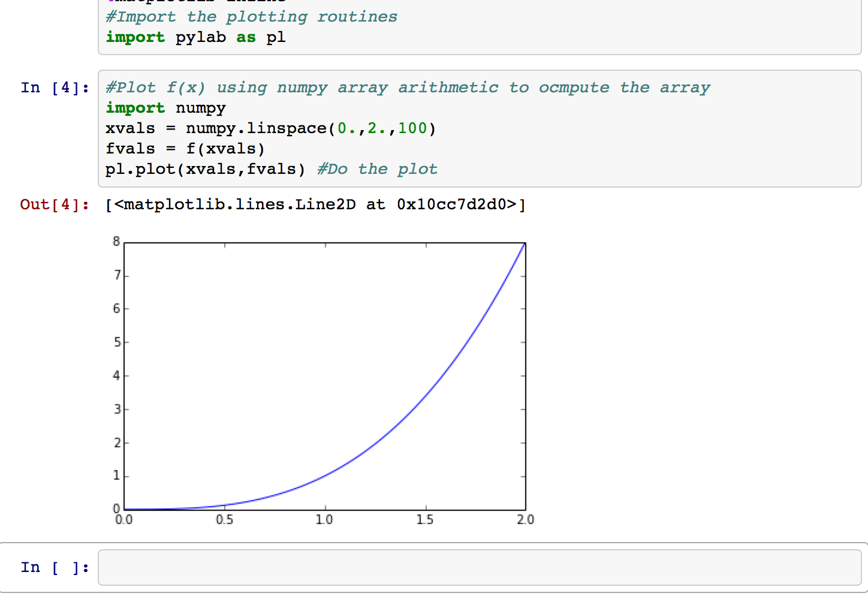Select the In [4] prompt label
Viewport: 868px width, 602px height.
(55, 88)
